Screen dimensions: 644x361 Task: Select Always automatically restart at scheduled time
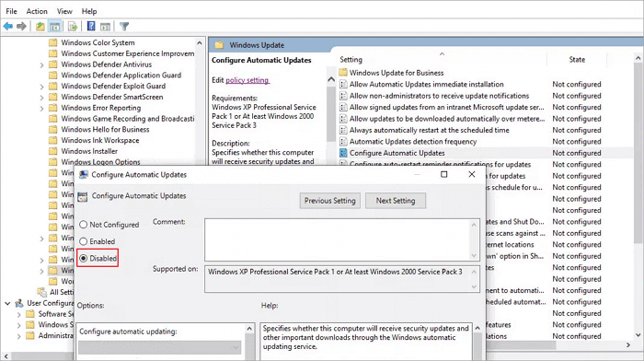click(430, 130)
